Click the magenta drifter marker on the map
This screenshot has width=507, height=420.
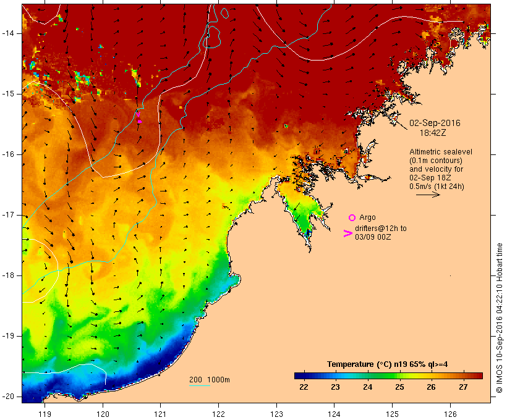pos(138,117)
